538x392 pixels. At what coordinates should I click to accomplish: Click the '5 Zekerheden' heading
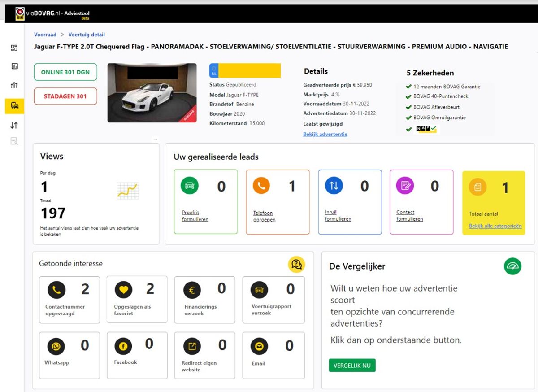tap(430, 73)
